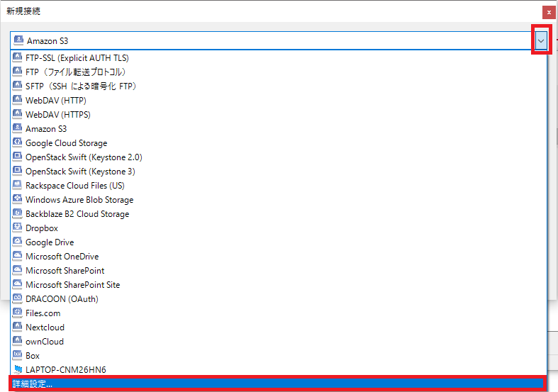Click the Amazon S3 text in the combo box field
Viewport: 558px width, 392px height.
(48, 41)
